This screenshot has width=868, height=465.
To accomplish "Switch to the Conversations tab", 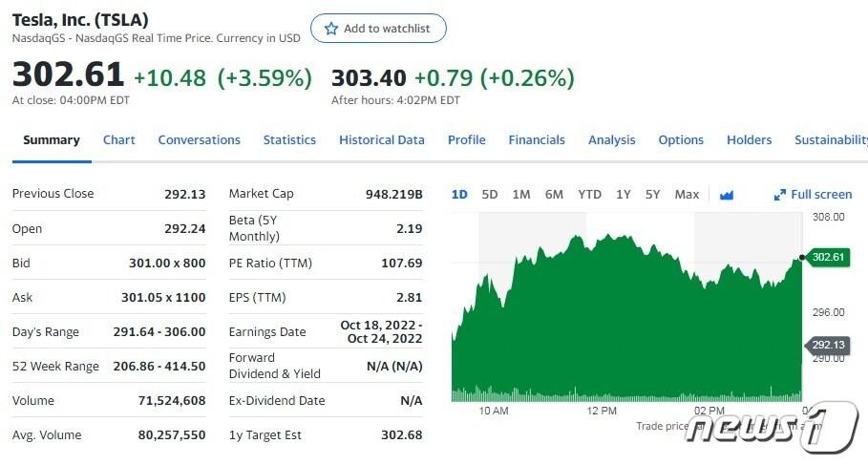I will 199,140.
